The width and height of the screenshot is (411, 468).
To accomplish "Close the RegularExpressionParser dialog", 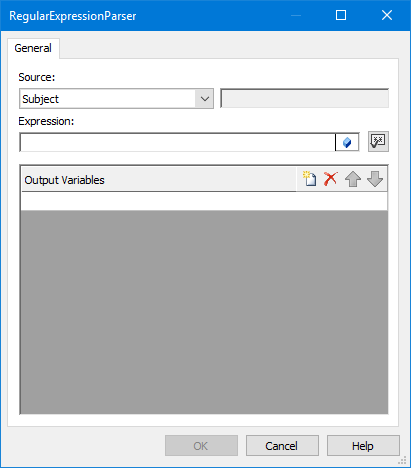I will [x=387, y=15].
